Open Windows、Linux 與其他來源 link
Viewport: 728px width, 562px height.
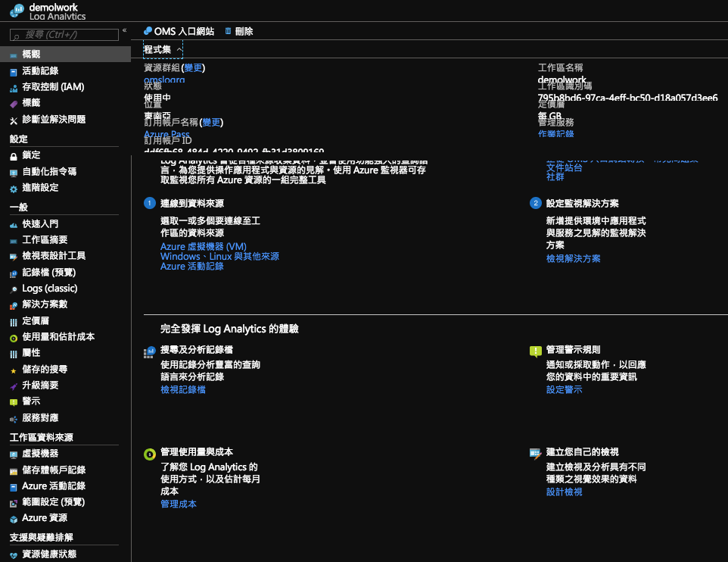(219, 256)
